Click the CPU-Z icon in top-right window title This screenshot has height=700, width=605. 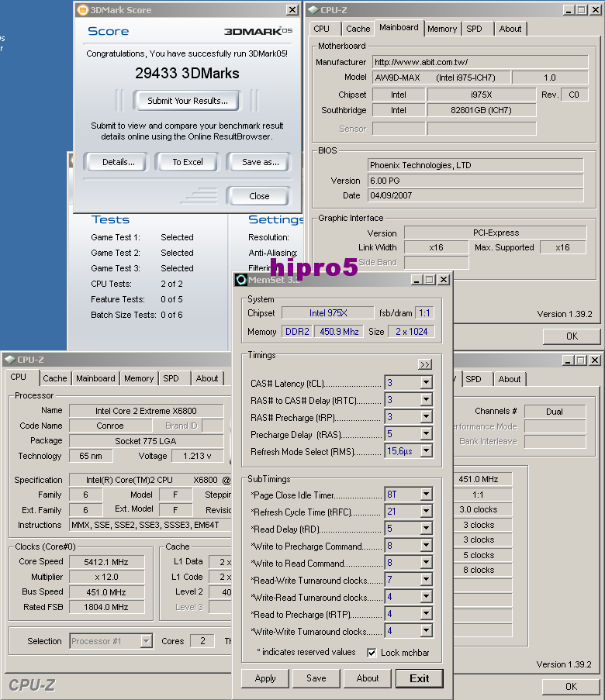[313, 10]
